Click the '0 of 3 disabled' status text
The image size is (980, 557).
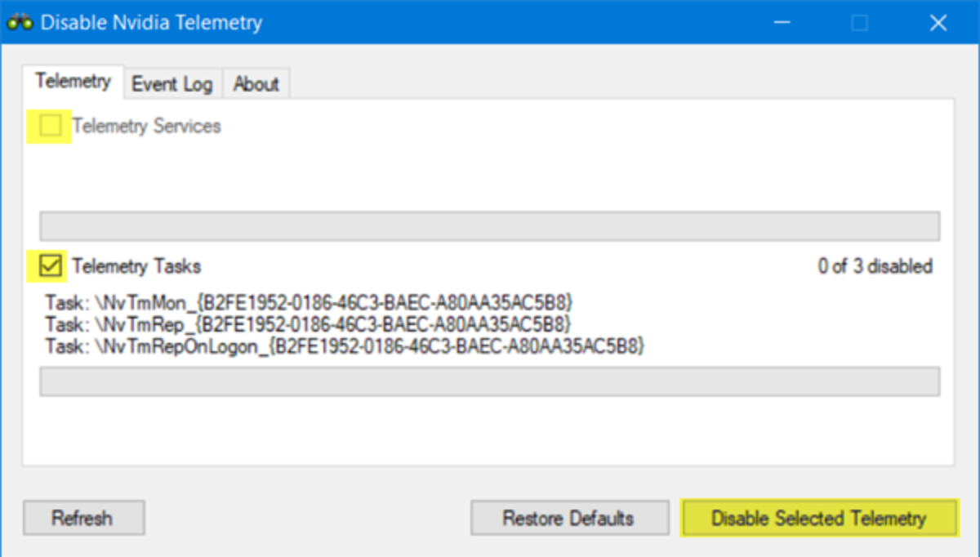click(875, 265)
